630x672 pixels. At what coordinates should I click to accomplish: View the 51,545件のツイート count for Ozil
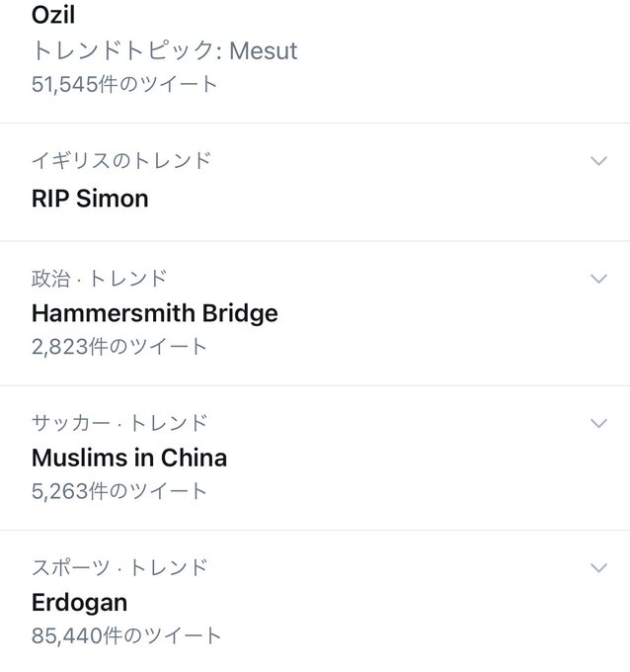(x=124, y=84)
